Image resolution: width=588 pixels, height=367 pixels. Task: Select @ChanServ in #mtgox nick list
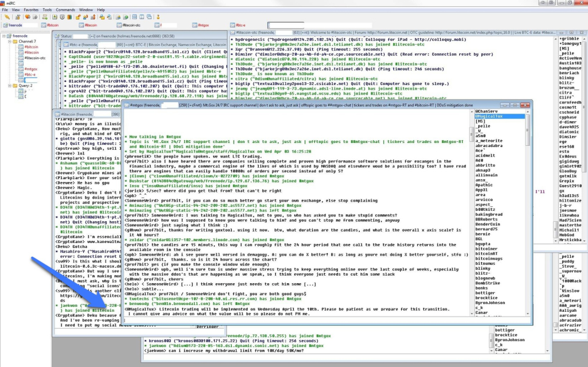(x=486, y=111)
